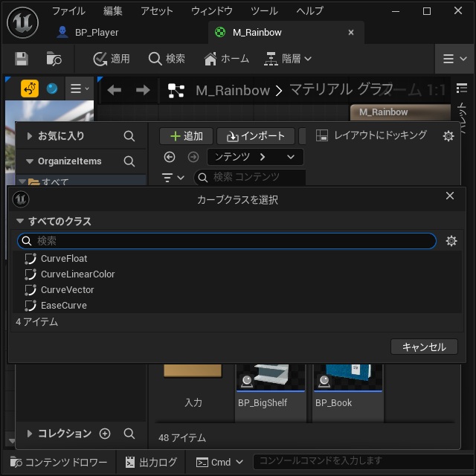The image size is (476, 476).
Task: Click レイアウトにドッキング (Dock in Layout)
Action: [371, 135]
